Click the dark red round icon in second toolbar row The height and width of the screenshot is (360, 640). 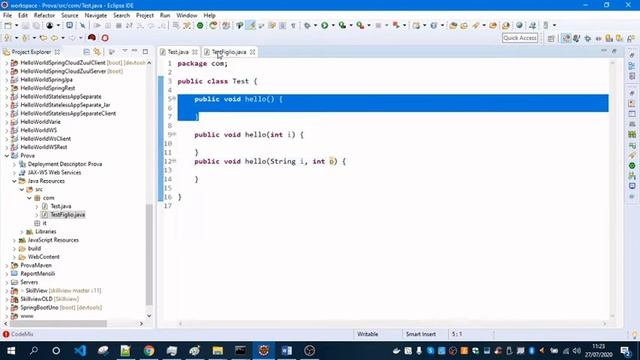point(92,38)
